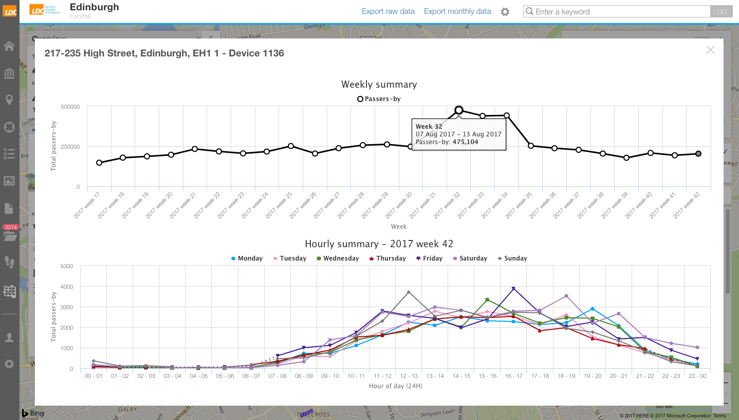Viewport: 739px width, 420px height.
Task: Open the settings gear at the sidebar bottom
Action: point(9,364)
